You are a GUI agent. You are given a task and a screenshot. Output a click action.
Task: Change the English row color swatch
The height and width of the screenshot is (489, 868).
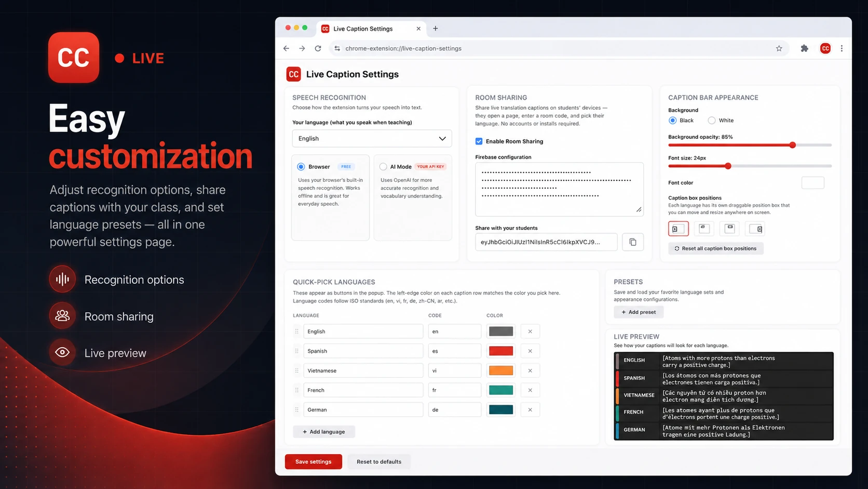pyautogui.click(x=501, y=332)
